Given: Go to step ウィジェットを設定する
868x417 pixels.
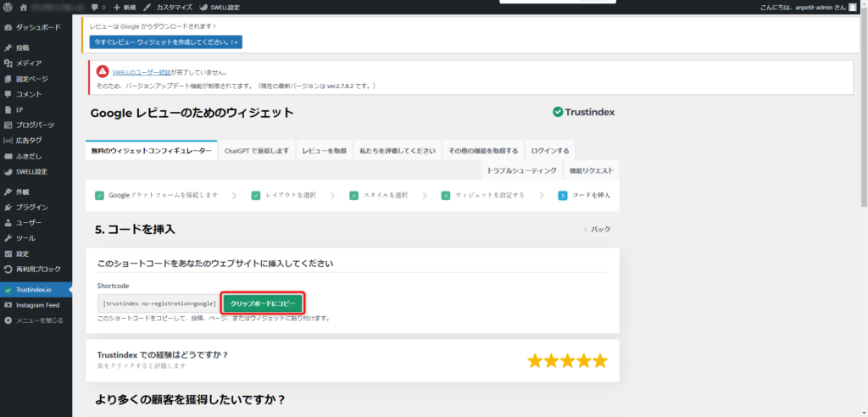Looking at the screenshot, I should pos(482,196).
